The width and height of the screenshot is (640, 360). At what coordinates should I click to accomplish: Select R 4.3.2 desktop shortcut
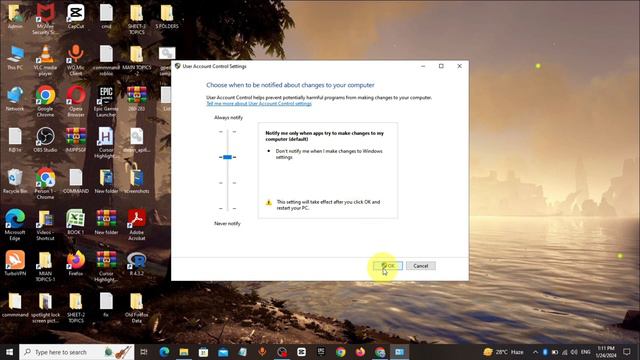pos(136,263)
